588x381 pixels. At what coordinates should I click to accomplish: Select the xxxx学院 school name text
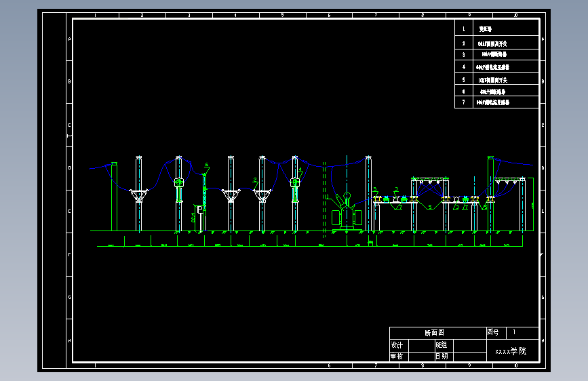click(x=511, y=351)
